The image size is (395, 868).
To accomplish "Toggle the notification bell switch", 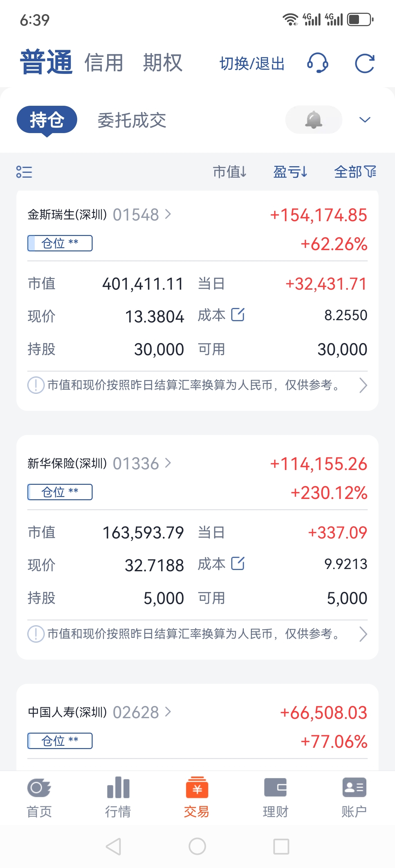I will click(x=313, y=120).
